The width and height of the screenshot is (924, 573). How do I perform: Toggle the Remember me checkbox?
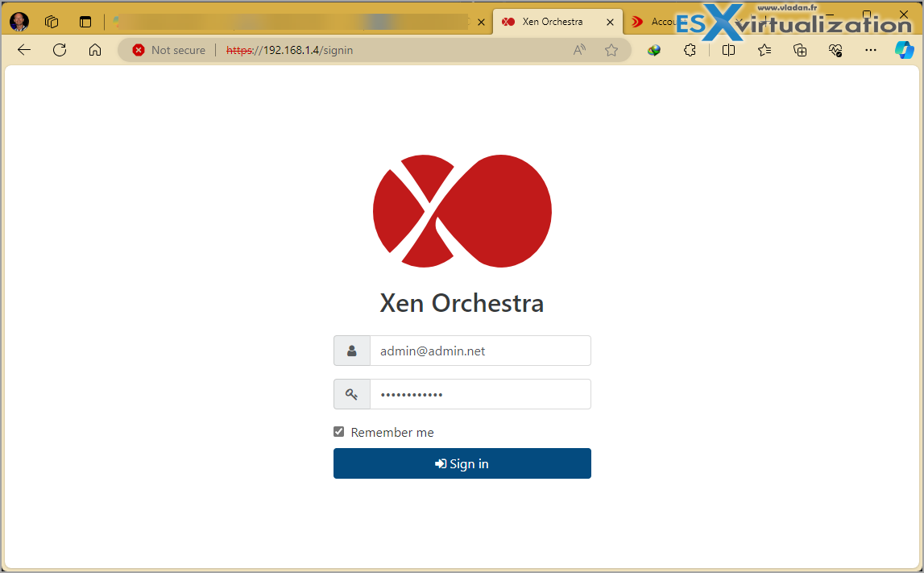(339, 432)
